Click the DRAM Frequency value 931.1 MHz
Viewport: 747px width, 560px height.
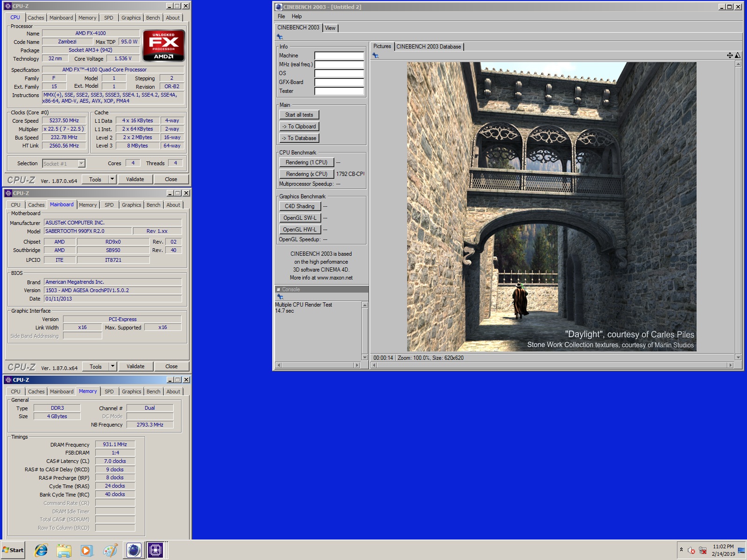tap(115, 444)
